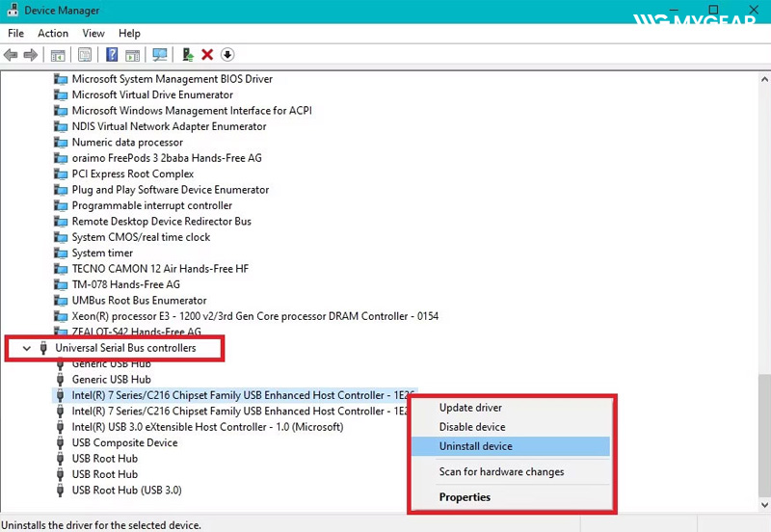The height and width of the screenshot is (532, 771).
Task: Select System CMOS/real time clock
Action: click(141, 237)
